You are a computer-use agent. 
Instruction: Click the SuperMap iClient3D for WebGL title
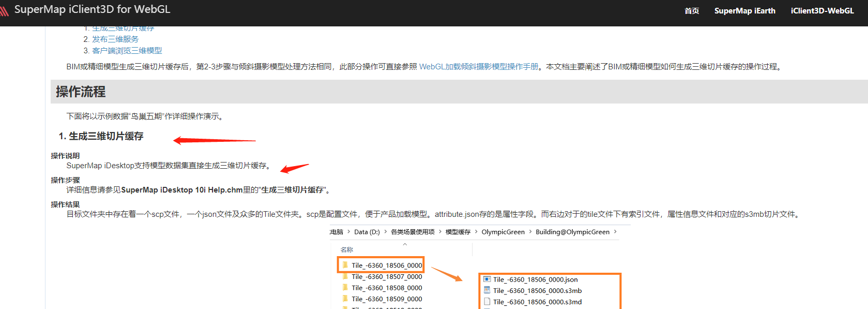92,9
